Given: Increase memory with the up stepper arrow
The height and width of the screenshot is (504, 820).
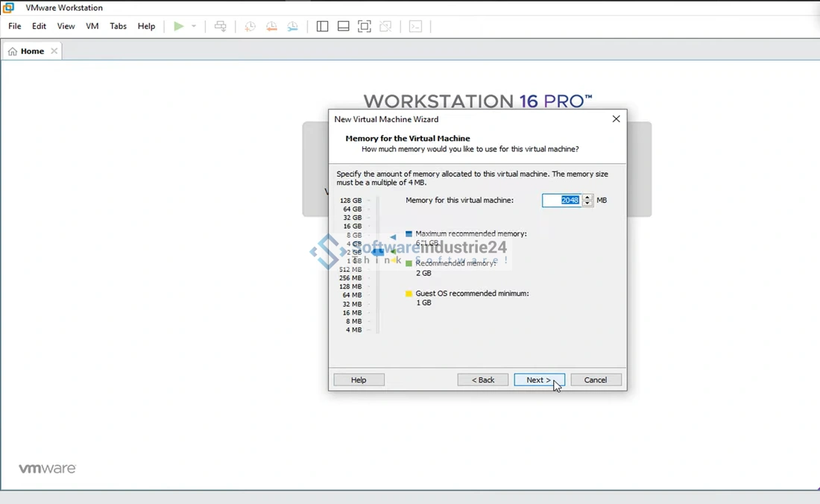Looking at the screenshot, I should [x=587, y=197].
